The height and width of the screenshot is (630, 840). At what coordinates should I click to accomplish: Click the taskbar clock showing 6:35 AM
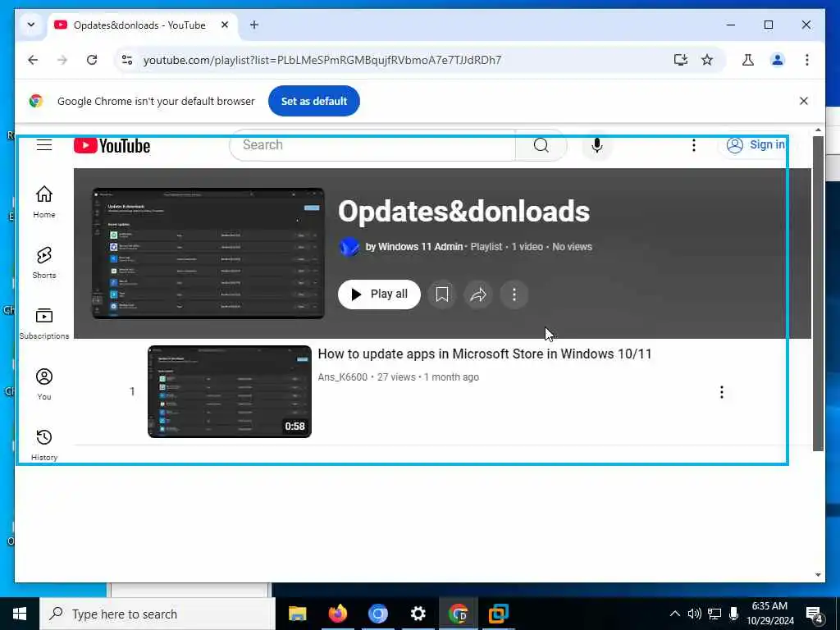click(769, 614)
